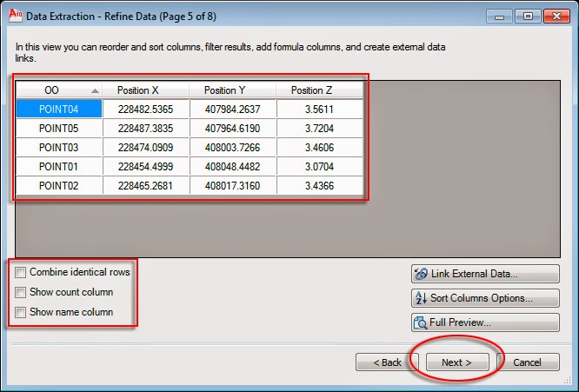Sort by Position X column header

coord(145,90)
